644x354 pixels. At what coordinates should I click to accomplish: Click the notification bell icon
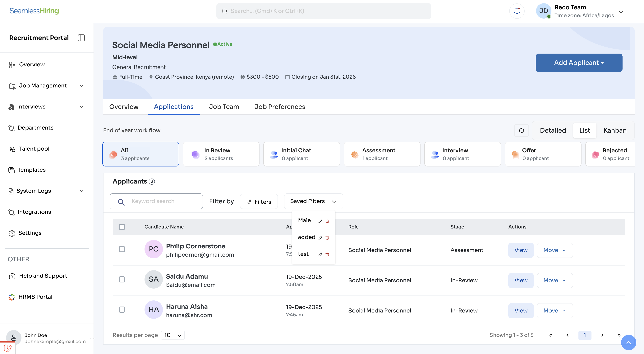click(x=517, y=11)
